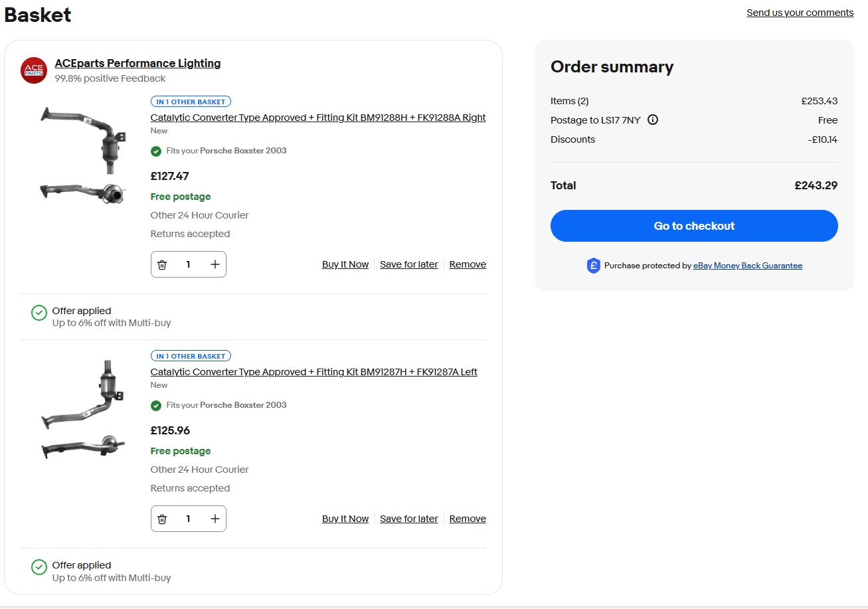Viewport: 868px width, 609px height.
Task: Click the Left catalytic converter product thumbnail
Action: click(x=82, y=409)
